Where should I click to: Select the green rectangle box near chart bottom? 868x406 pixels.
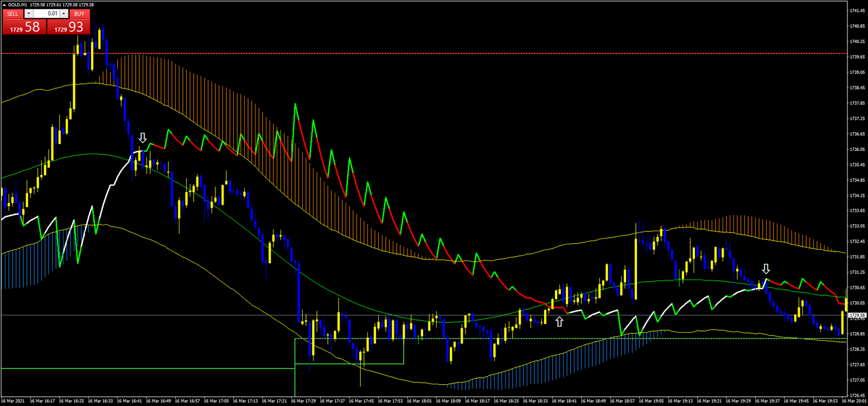(349, 363)
